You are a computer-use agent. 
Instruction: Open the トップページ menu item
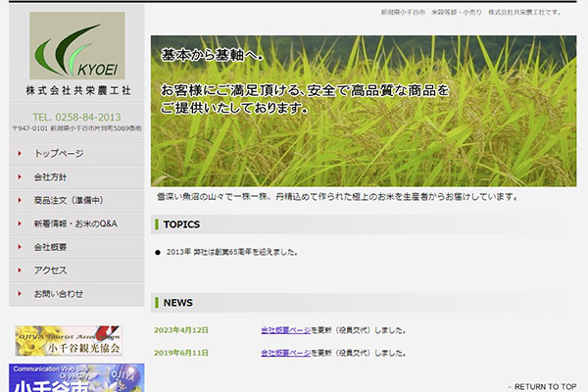(59, 154)
